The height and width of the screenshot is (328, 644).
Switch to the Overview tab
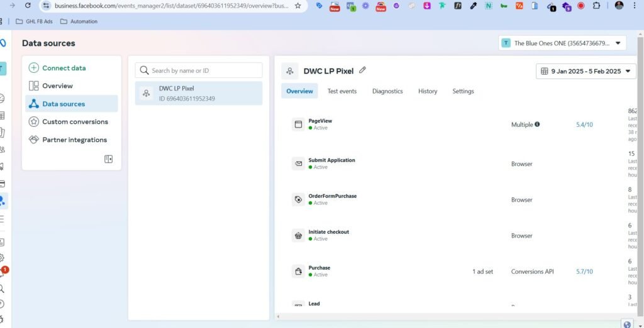(x=299, y=91)
